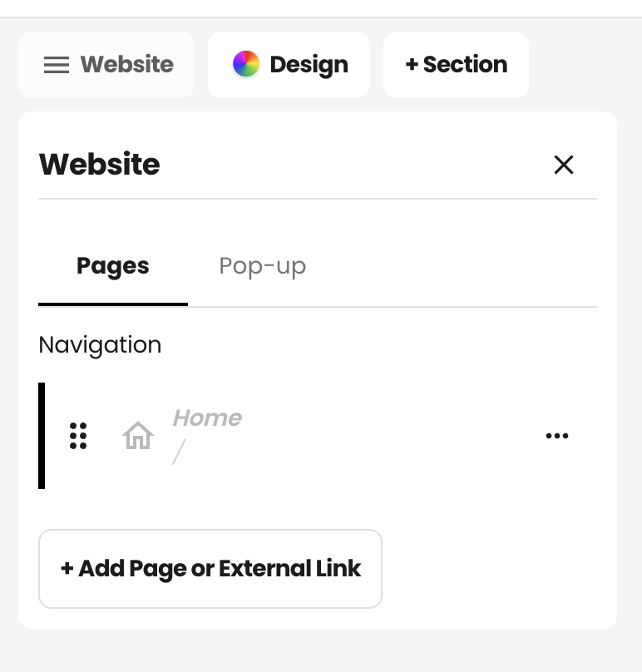642x672 pixels.
Task: Close the Website panel with the X
Action: (x=564, y=165)
